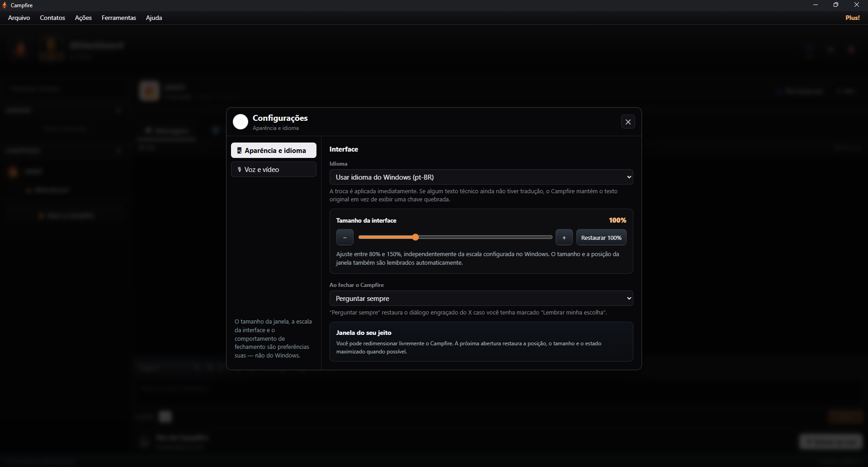Expand the Idioma language dropdown
Screen dimensions: 868x467
(481, 177)
